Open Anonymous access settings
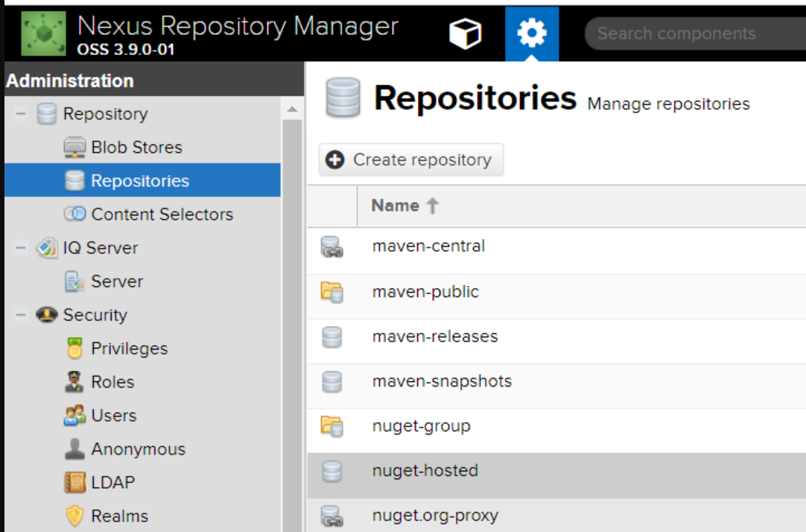The width and height of the screenshot is (806, 532). [x=139, y=449]
